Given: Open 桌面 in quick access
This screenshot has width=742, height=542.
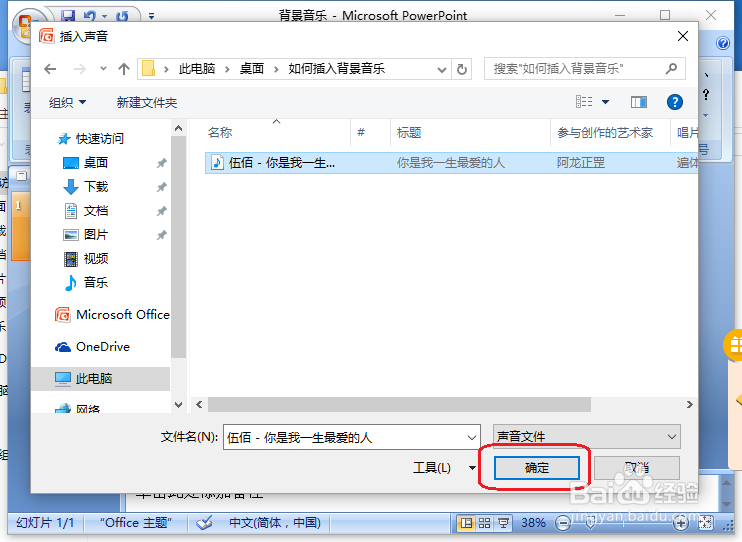Looking at the screenshot, I should 85,163.
